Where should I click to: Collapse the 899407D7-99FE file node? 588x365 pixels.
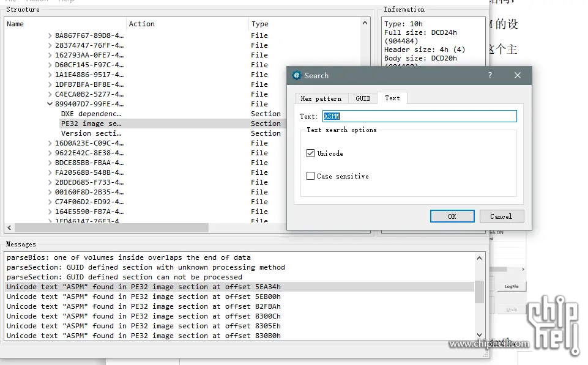click(x=50, y=104)
